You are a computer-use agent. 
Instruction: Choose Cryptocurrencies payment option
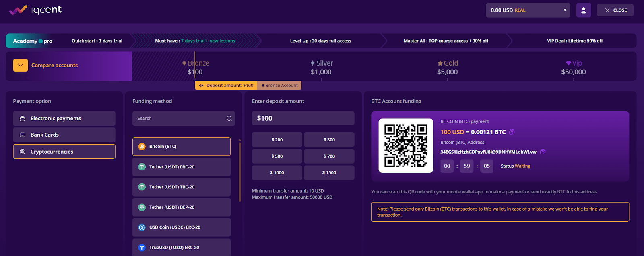(x=64, y=152)
